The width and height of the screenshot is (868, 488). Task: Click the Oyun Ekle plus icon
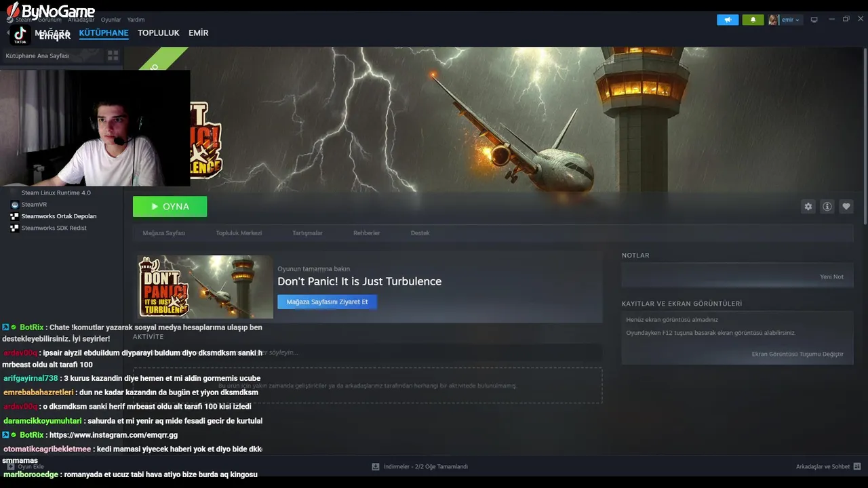(11, 466)
